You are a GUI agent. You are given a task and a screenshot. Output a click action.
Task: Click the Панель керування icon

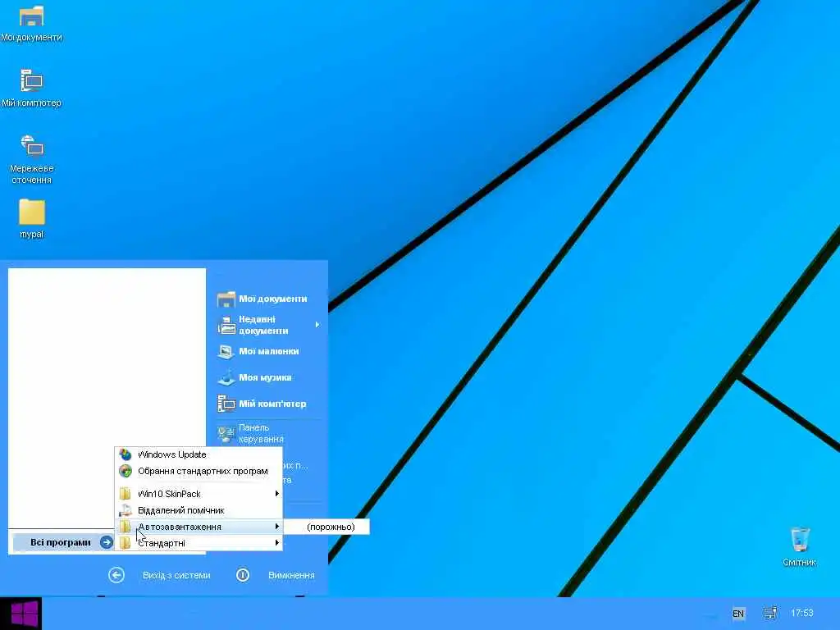click(226, 433)
